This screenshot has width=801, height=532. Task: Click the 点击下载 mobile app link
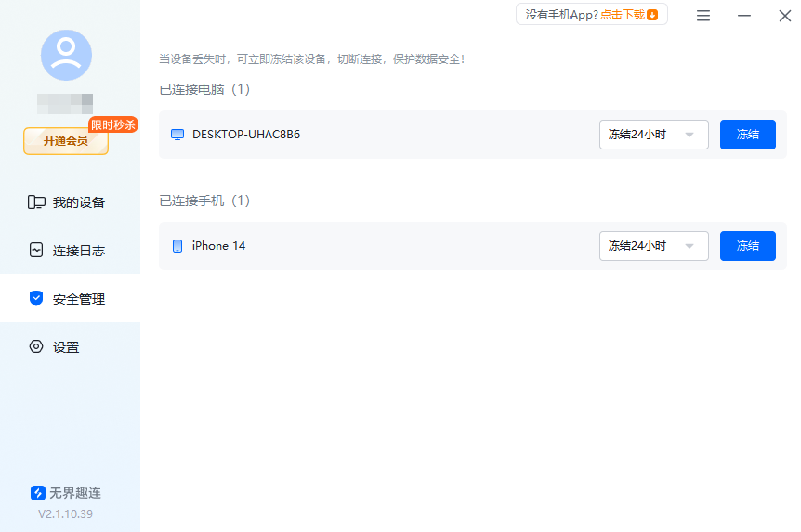[x=622, y=15]
